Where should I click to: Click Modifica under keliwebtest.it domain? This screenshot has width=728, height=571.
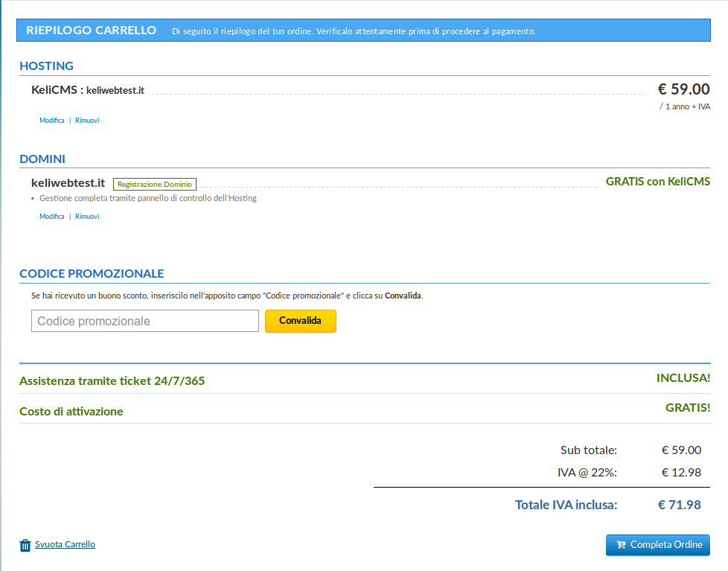(x=52, y=217)
